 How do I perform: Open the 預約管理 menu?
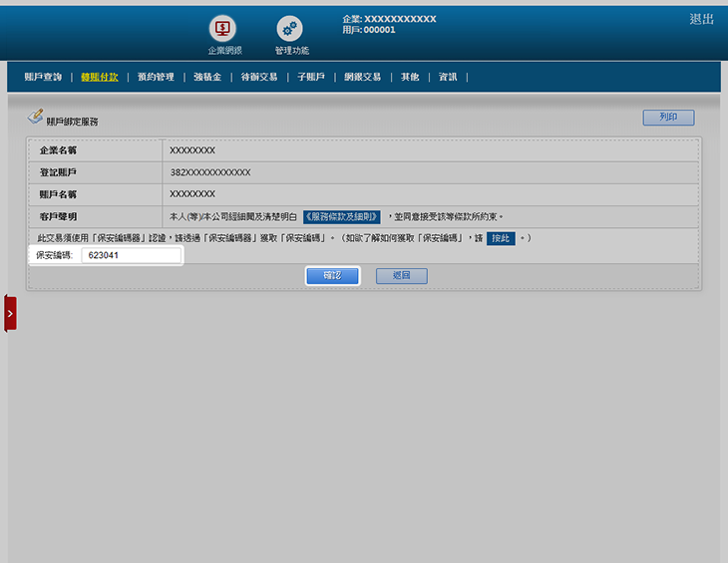coord(156,77)
